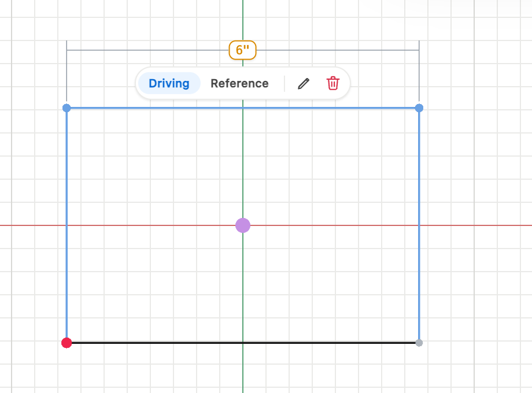Click the pencil edit dimension icon
Viewport: 532px width, 393px height.
point(304,83)
